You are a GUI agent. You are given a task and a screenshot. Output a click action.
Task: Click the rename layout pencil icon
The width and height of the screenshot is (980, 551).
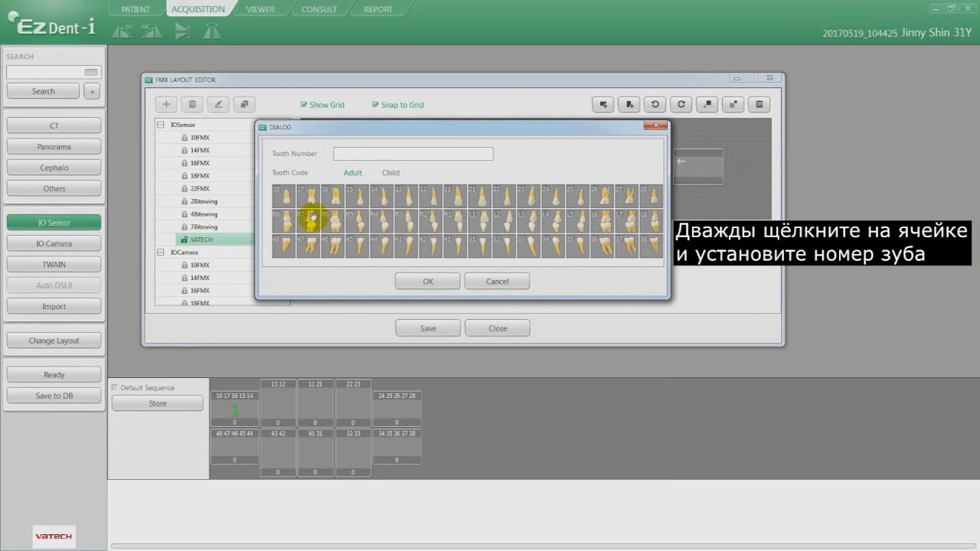[218, 104]
